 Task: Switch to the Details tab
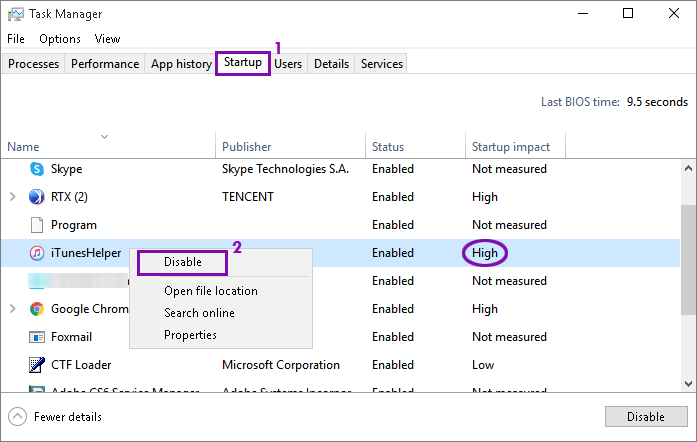pyautogui.click(x=331, y=64)
